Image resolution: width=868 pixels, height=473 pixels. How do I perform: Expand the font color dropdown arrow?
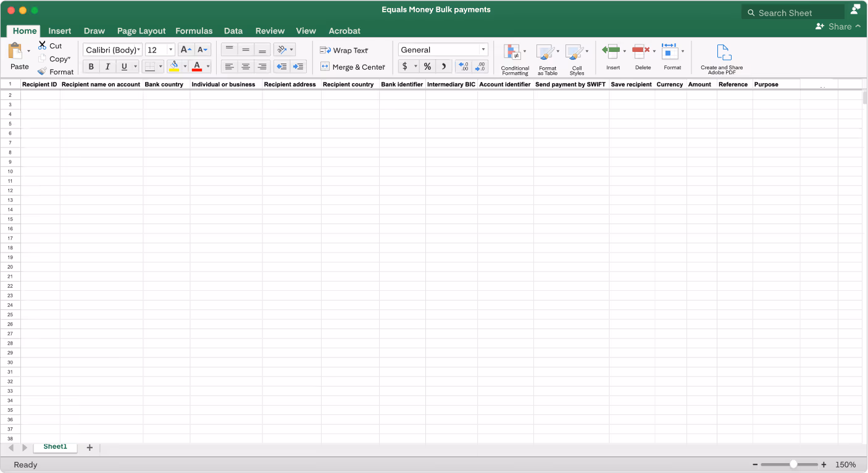[x=208, y=67]
